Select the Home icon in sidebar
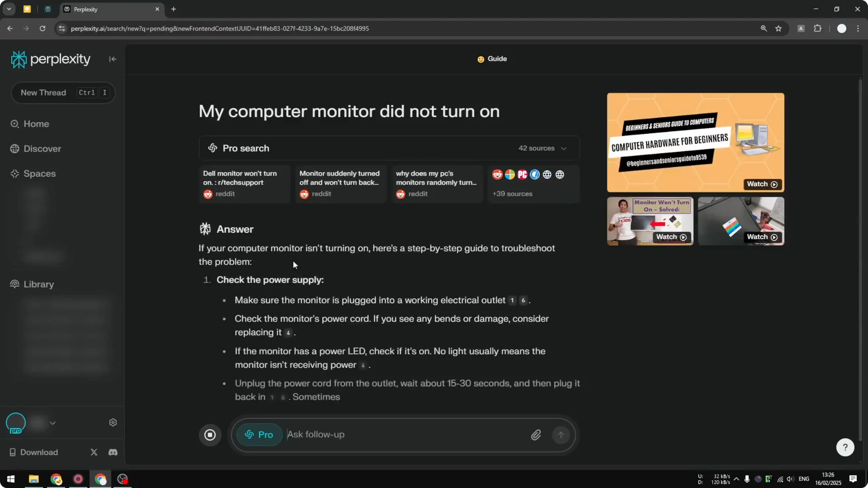The image size is (868, 488). coord(15,124)
